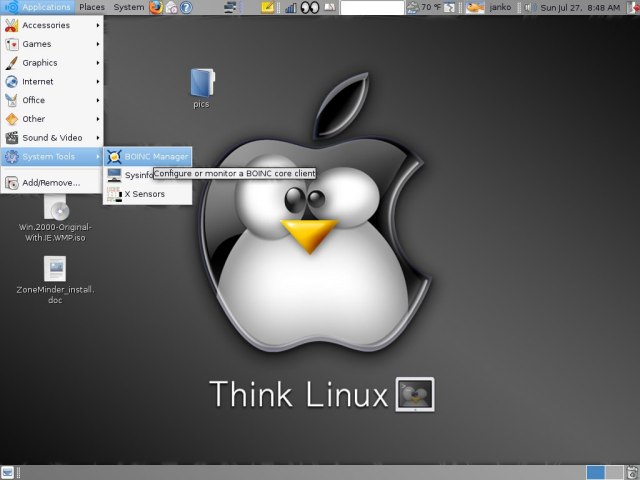
Task: Open the Other menu category
Action: [x=52, y=119]
